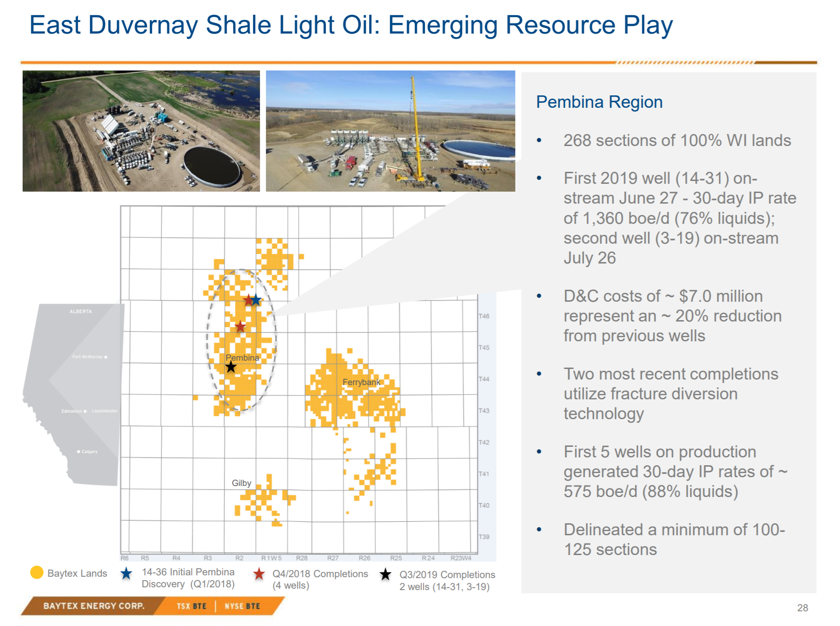Screen dimensions: 840x626
Task: Click the 'Two most recent completions' bullet
Action: click(x=671, y=394)
